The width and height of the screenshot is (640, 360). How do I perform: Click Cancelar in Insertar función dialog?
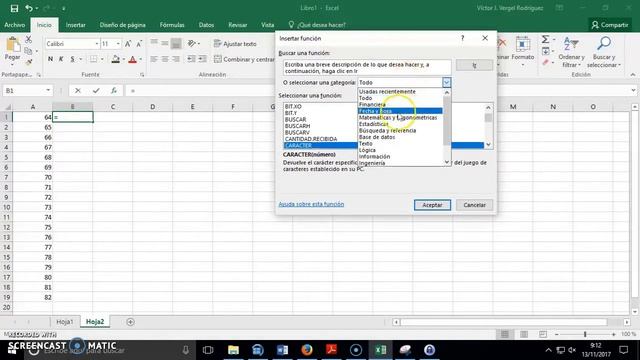click(x=474, y=205)
